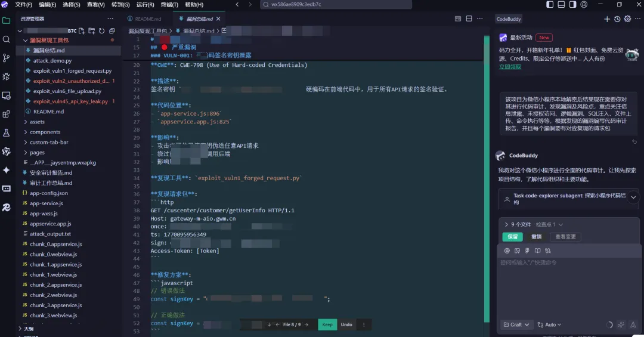Click the Keep button in diff toolbar
The image size is (644, 337).
pos(327,324)
